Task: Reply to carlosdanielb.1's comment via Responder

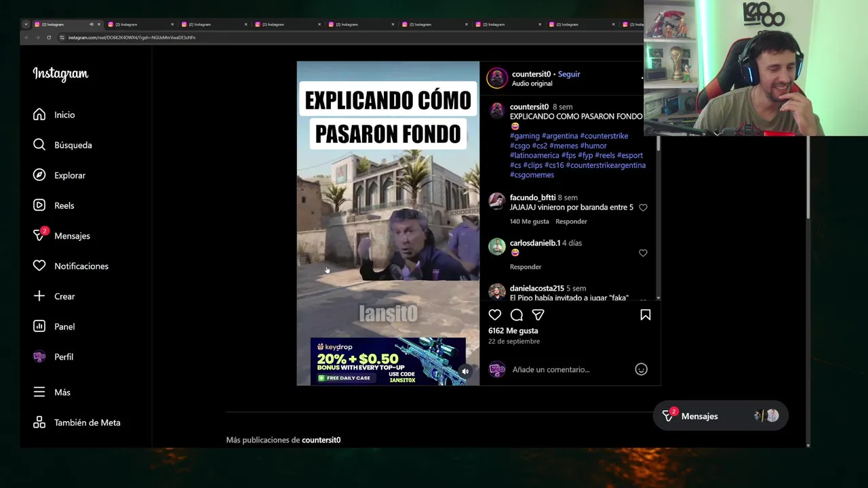Action: (x=526, y=267)
